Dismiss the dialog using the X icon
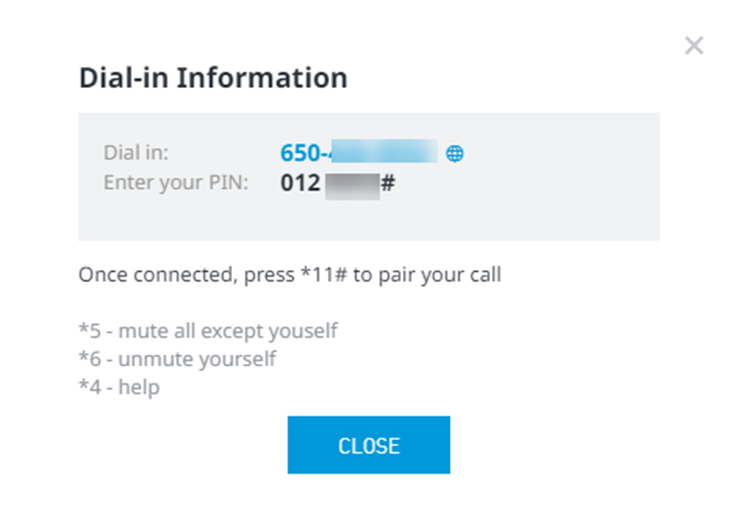Screen dimensions: 738x513 tap(694, 46)
